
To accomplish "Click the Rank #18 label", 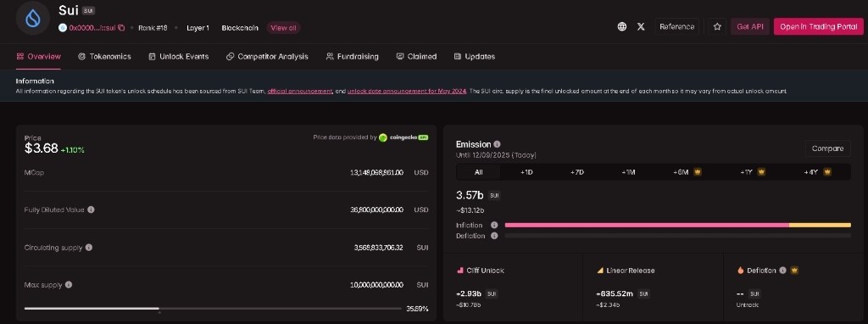I will tap(153, 28).
